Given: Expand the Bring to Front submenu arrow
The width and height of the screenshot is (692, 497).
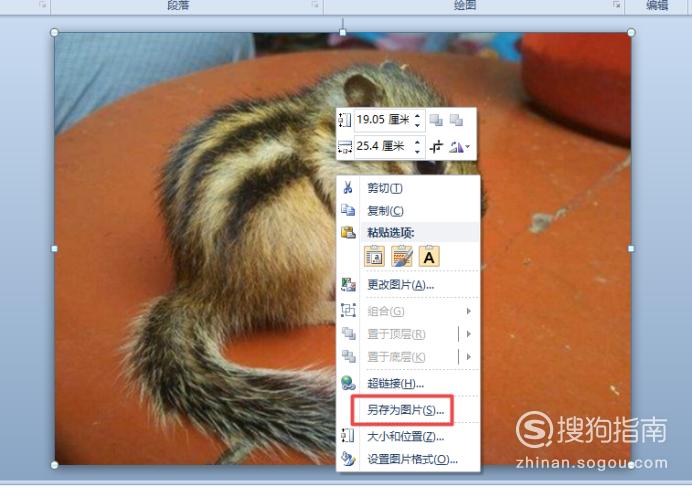Looking at the screenshot, I should tap(469, 334).
